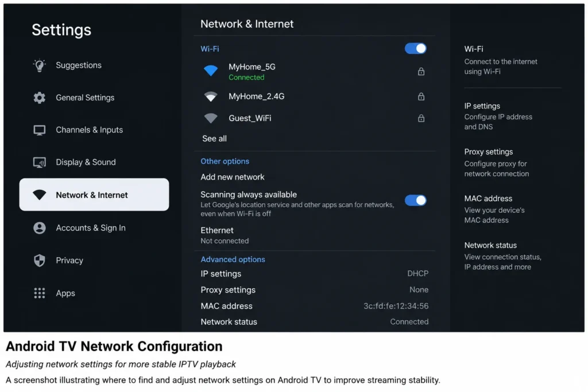This screenshot has height=392, width=588.
Task: Open Accounts & Sign In settings
Action: (94, 228)
